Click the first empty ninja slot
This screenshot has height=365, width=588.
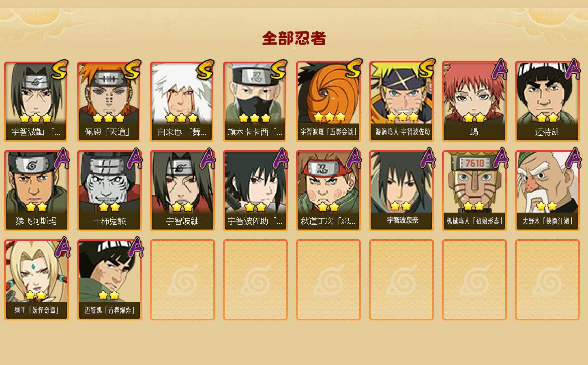(x=182, y=280)
